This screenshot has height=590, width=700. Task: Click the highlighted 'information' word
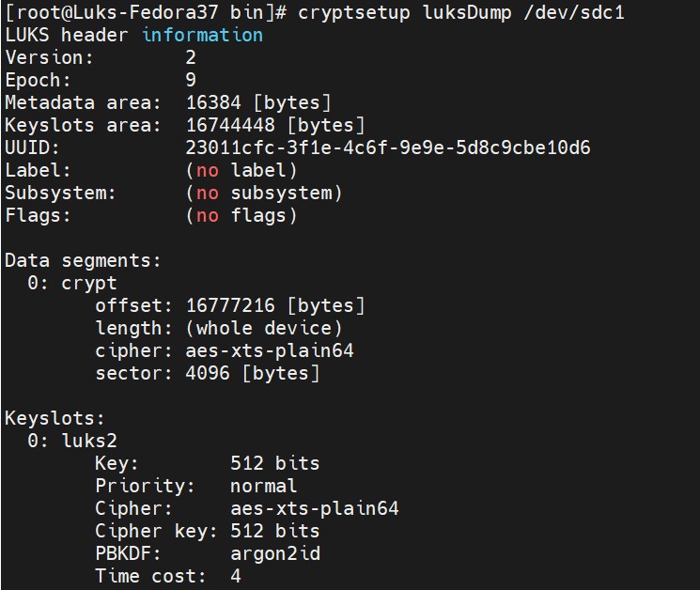(x=203, y=35)
